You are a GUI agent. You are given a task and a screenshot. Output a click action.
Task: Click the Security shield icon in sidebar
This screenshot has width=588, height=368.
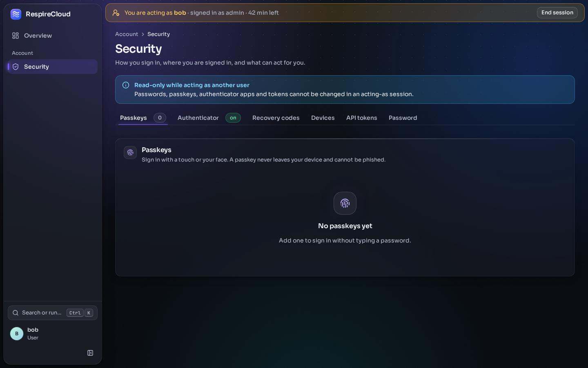coord(16,67)
